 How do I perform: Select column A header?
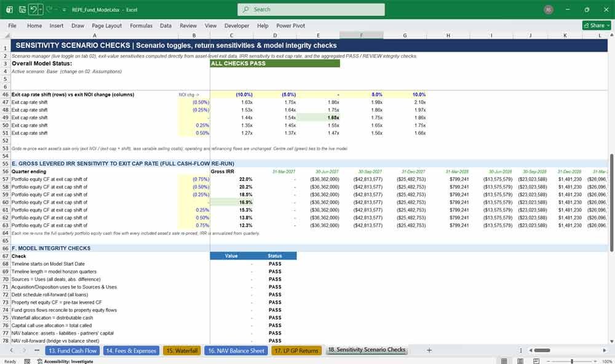95,35
